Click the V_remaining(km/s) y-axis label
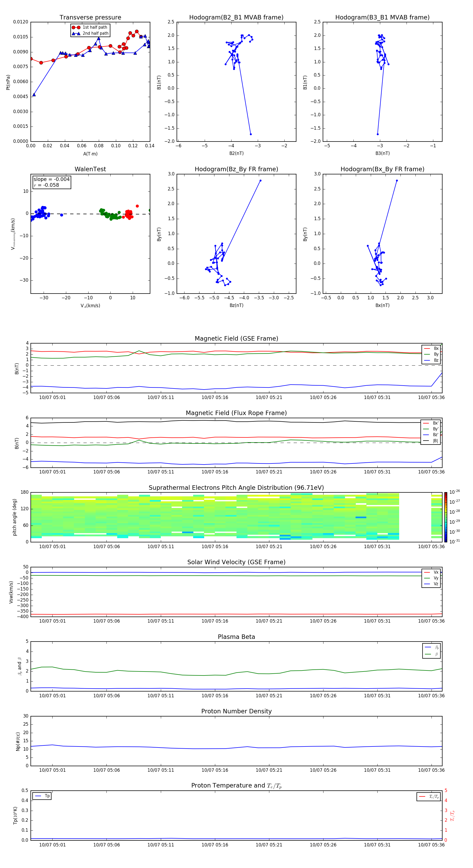The width and height of the screenshot is (473, 868). coord(13,234)
